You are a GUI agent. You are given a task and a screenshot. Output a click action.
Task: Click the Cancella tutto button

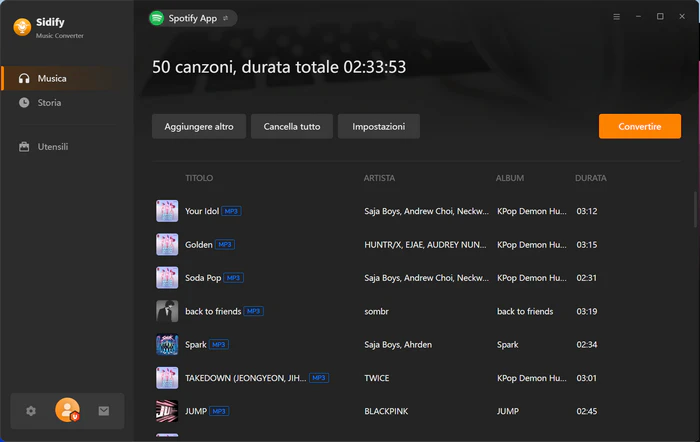click(x=292, y=126)
